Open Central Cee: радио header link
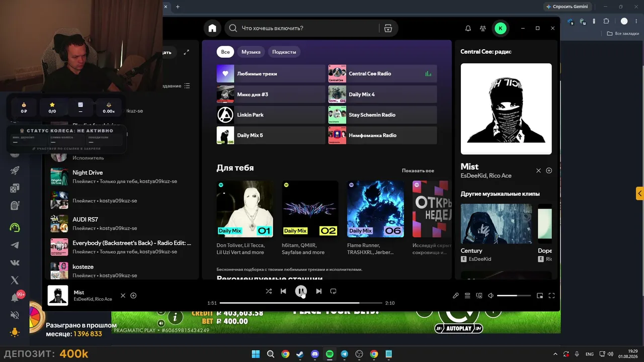 pos(486,51)
